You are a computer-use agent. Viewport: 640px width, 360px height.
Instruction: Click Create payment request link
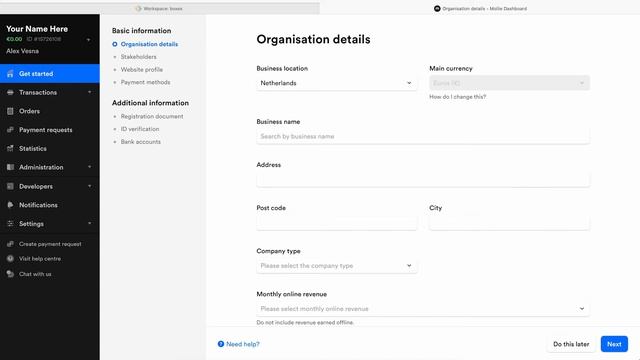click(x=50, y=244)
